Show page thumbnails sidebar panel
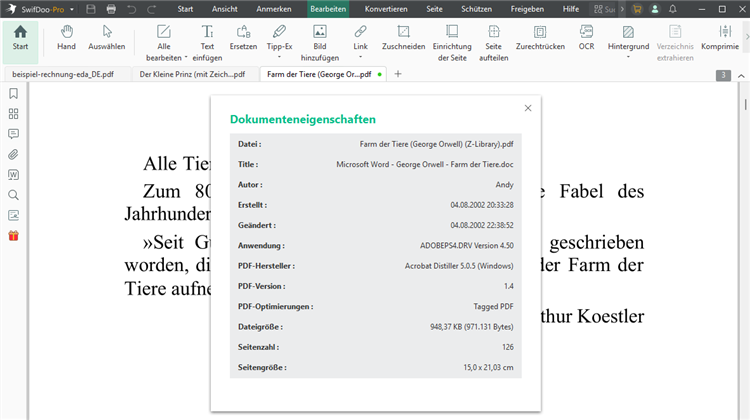Image resolution: width=750 pixels, height=420 pixels. (x=13, y=113)
